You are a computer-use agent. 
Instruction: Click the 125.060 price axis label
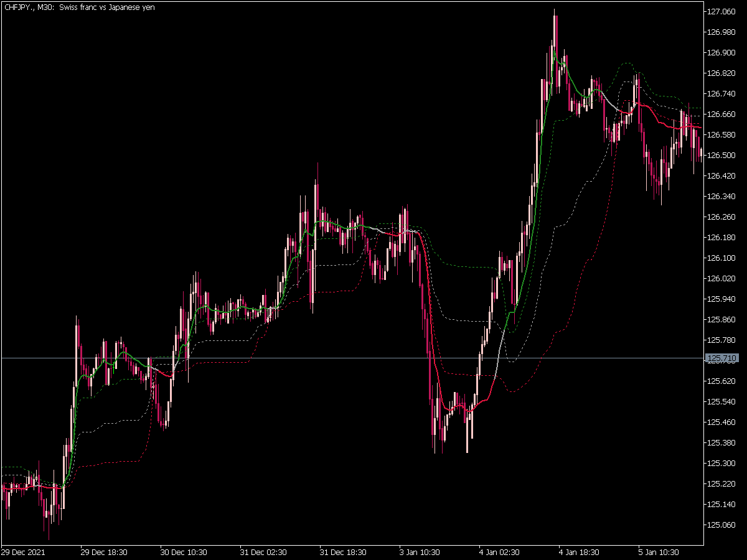[721, 525]
